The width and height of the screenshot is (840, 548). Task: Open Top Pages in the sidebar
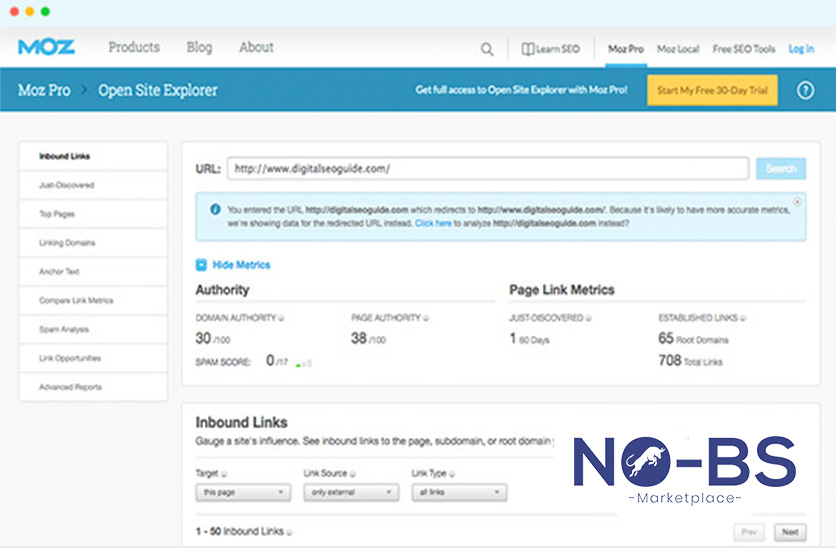93,214
